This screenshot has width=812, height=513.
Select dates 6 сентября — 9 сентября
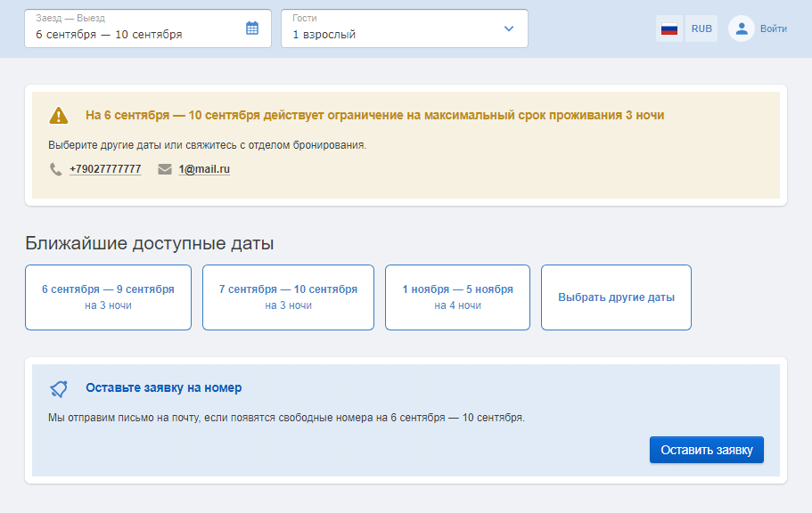[108, 297]
